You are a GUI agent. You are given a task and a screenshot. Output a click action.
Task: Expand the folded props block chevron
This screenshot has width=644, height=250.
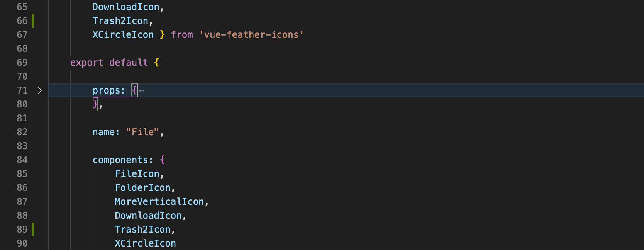pyautogui.click(x=39, y=90)
